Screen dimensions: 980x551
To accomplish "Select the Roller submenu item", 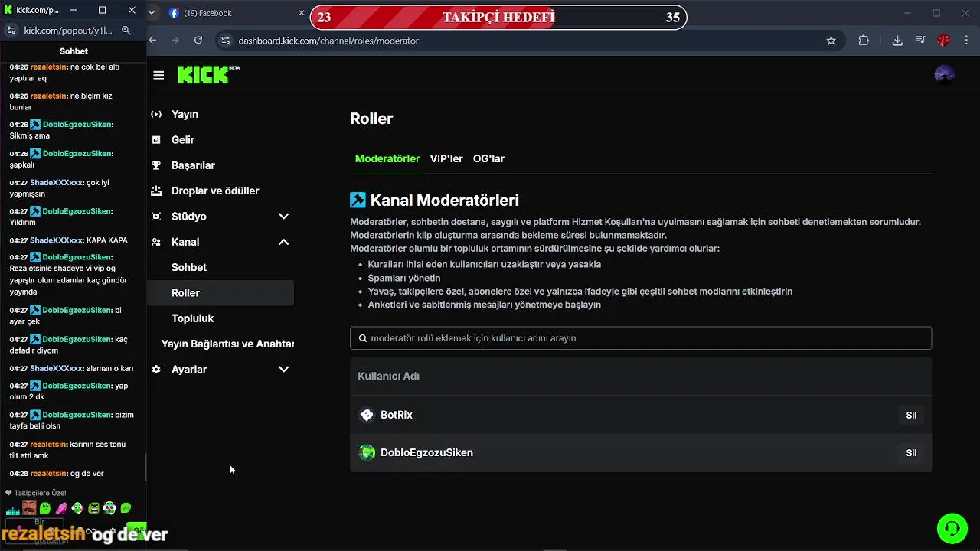I will coord(220,293).
